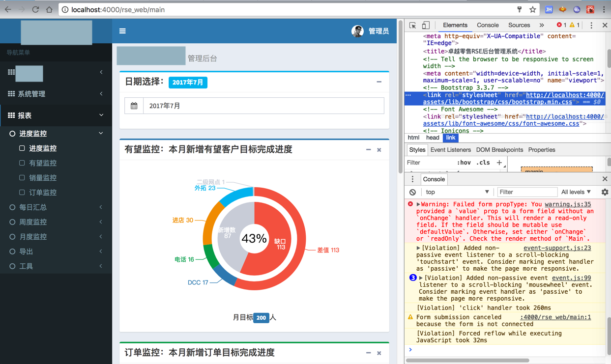Image resolution: width=611 pixels, height=364 pixels.
Task: Collapse 进度监控 parent menu
Action: 56,134
